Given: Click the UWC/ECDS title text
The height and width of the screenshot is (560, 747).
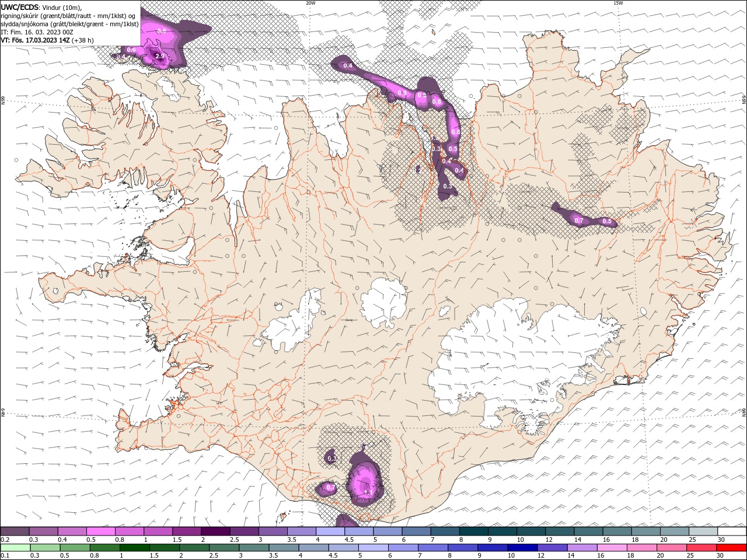Looking at the screenshot, I should coord(20,7).
